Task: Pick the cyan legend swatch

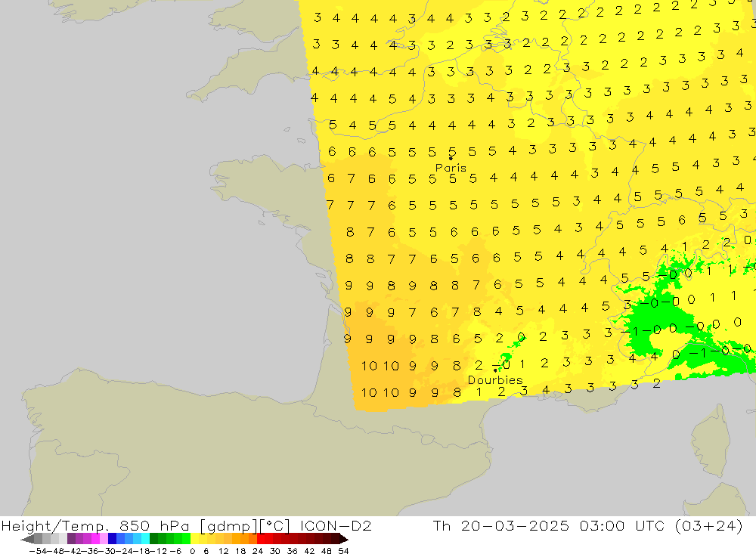Action: pyautogui.click(x=145, y=539)
